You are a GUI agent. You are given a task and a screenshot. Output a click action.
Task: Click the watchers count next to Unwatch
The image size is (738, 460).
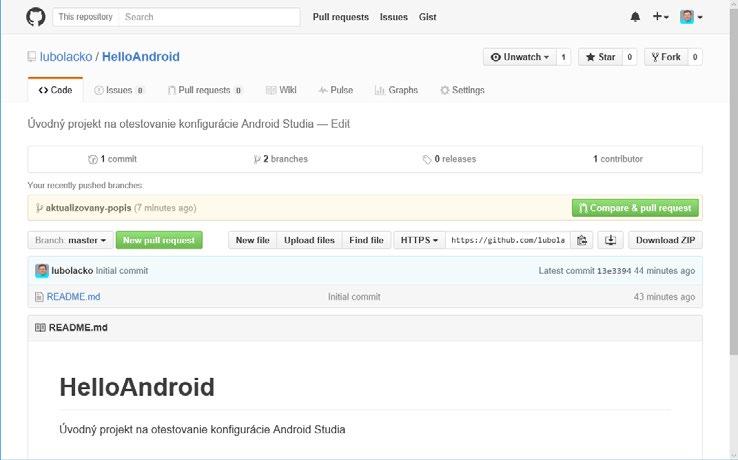(x=563, y=57)
